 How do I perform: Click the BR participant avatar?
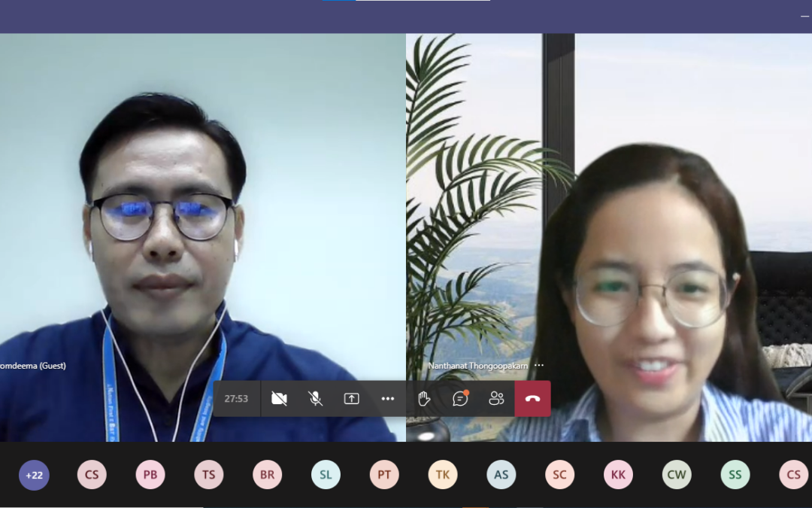[268, 475]
